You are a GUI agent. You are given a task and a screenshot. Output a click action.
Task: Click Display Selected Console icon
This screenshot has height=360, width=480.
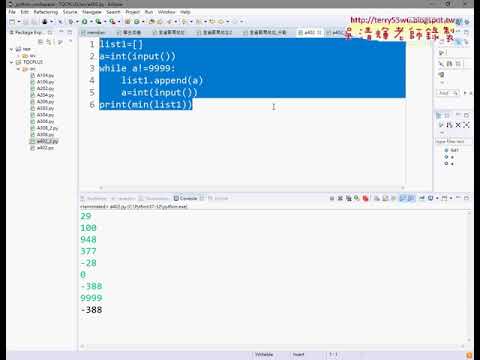430,198
